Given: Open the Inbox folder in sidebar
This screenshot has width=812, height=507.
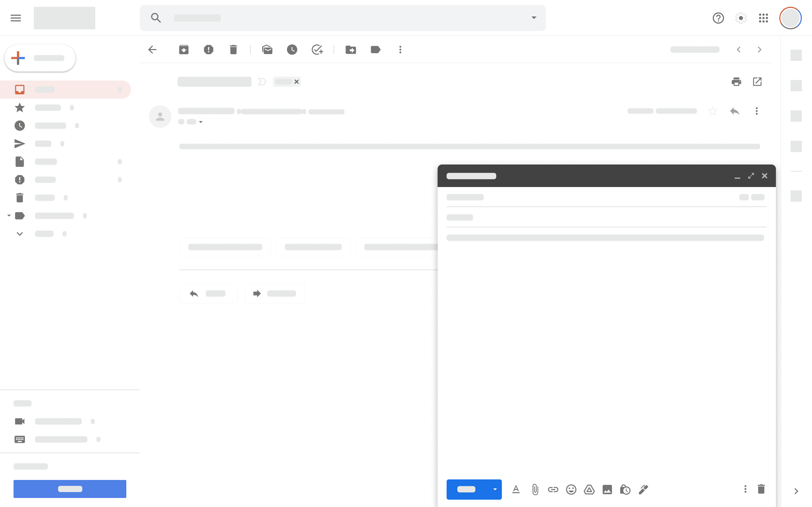Looking at the screenshot, I should coord(45,90).
